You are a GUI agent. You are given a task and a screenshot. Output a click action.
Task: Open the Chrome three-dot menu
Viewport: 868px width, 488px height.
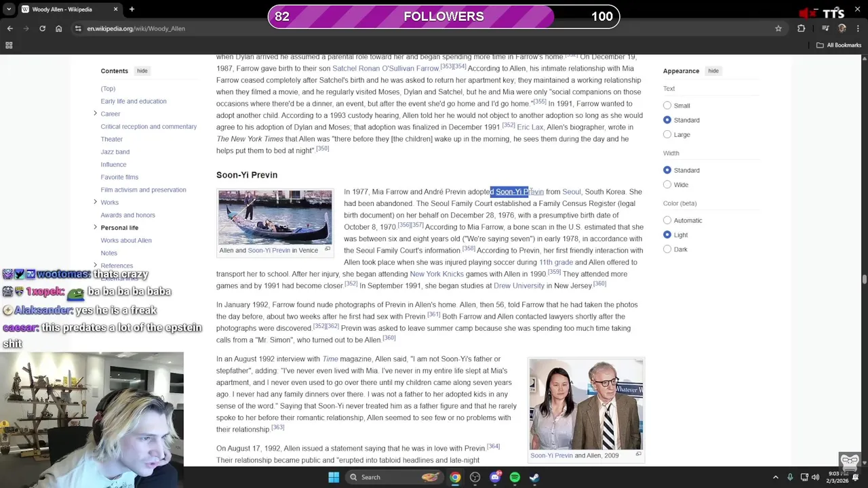coord(858,28)
